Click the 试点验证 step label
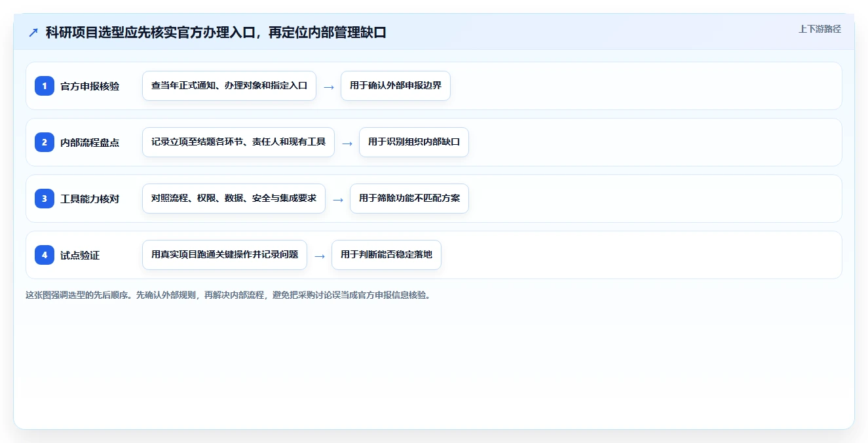 coord(80,255)
